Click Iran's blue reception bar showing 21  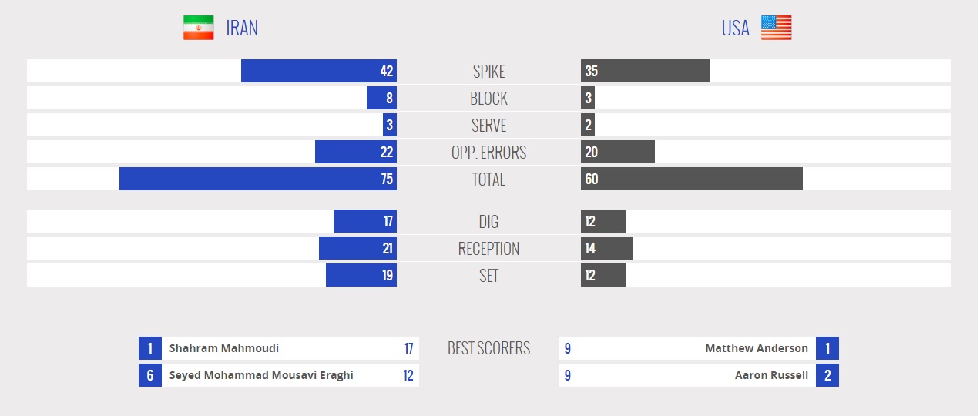pos(357,248)
